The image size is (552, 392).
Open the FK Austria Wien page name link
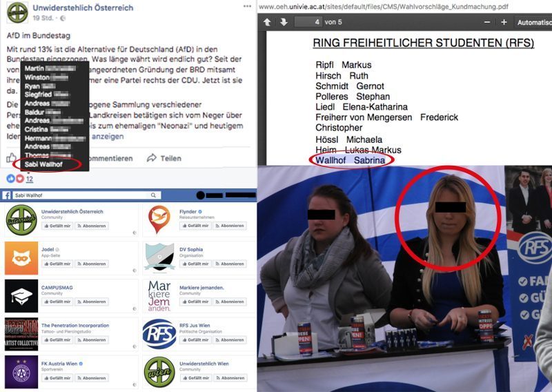(x=59, y=364)
